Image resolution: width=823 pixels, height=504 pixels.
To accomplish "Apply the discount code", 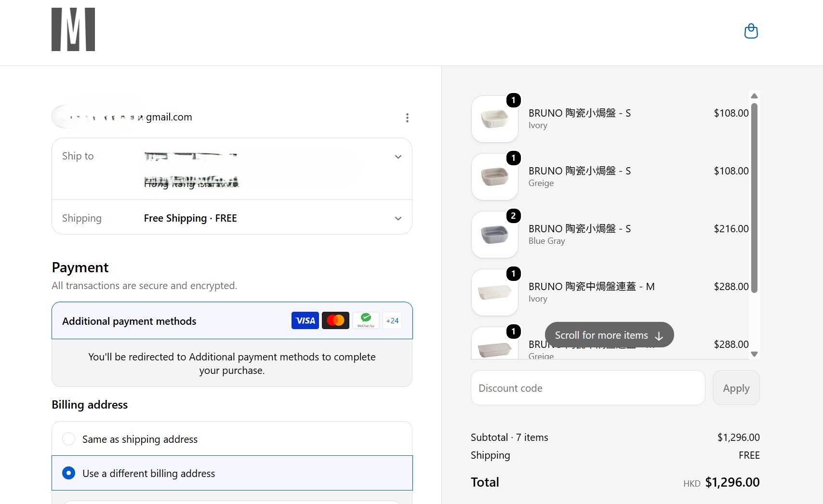I will tap(736, 388).
